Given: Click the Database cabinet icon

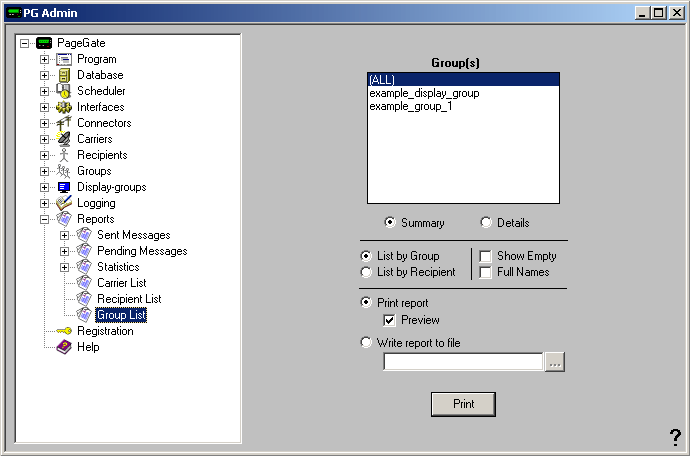Looking at the screenshot, I should (64, 75).
